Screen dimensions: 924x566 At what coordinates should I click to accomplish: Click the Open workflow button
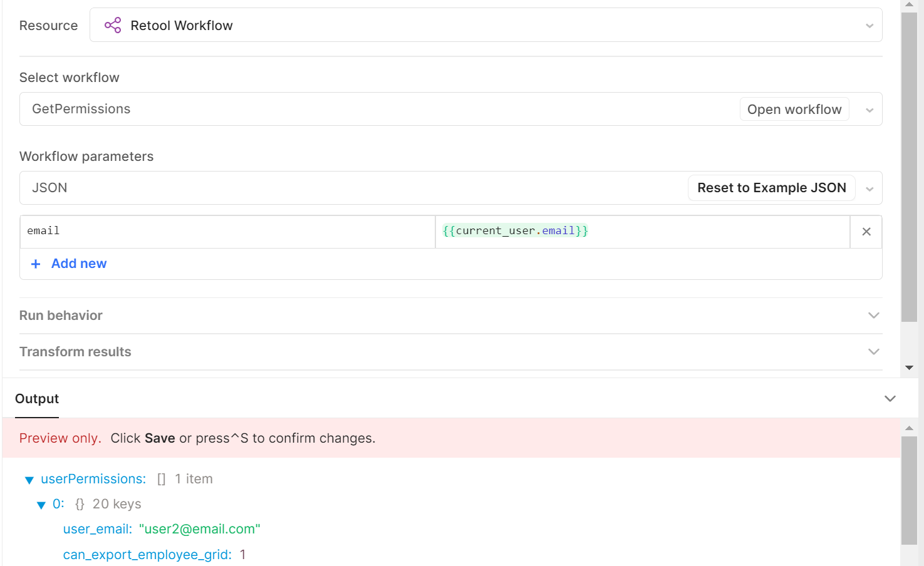pyautogui.click(x=794, y=109)
